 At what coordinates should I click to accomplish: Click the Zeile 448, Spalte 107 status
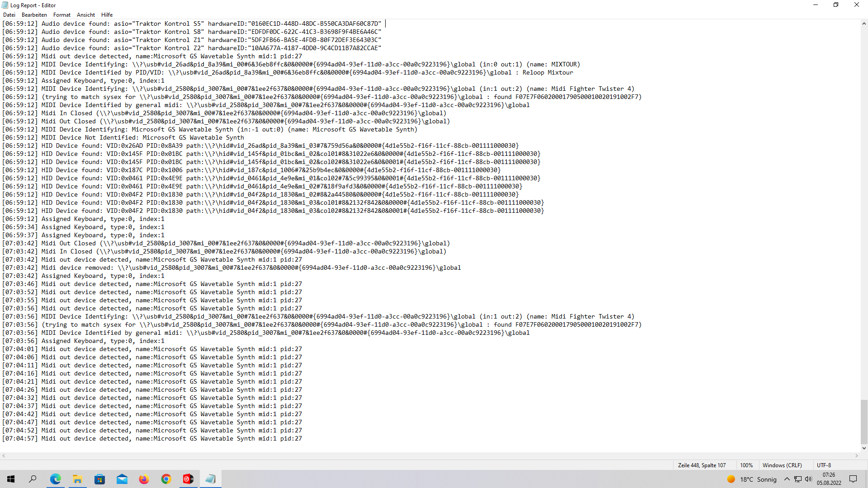(702, 465)
